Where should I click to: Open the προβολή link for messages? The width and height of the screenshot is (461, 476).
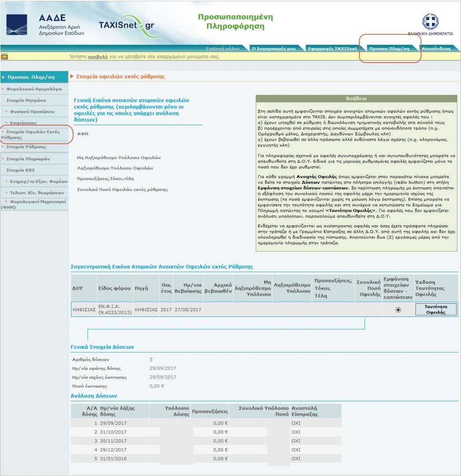click(x=97, y=57)
